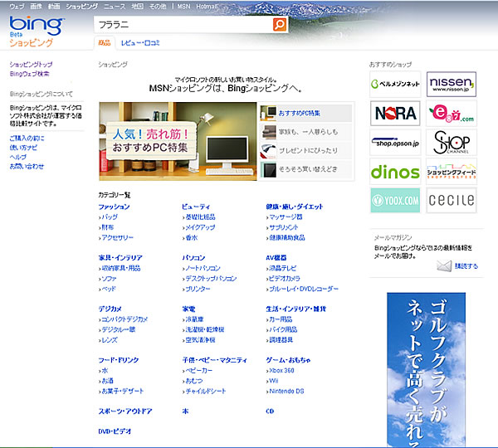The width and height of the screenshot is (498, 448).
Task: Open the ビデオカメラ subcategory
Action: tap(285, 279)
